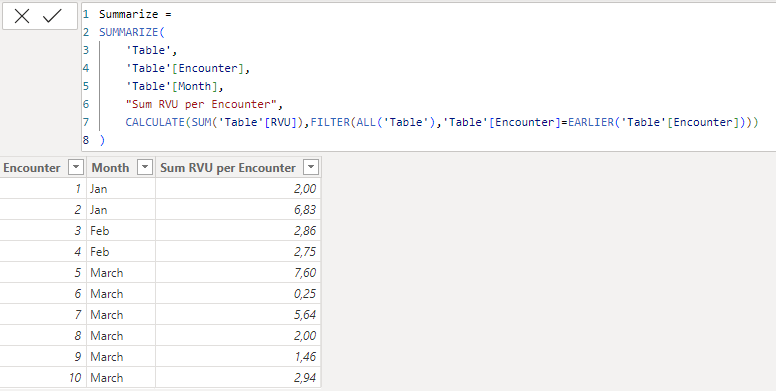Click the 'Table', argument on line 3
Image resolution: width=776 pixels, height=391 pixels.
tap(151, 50)
